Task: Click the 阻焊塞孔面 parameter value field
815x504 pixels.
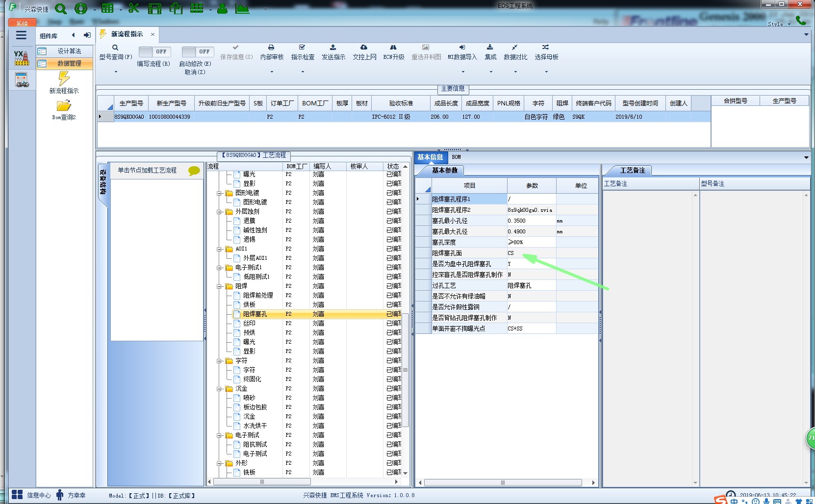Action: [x=532, y=253]
